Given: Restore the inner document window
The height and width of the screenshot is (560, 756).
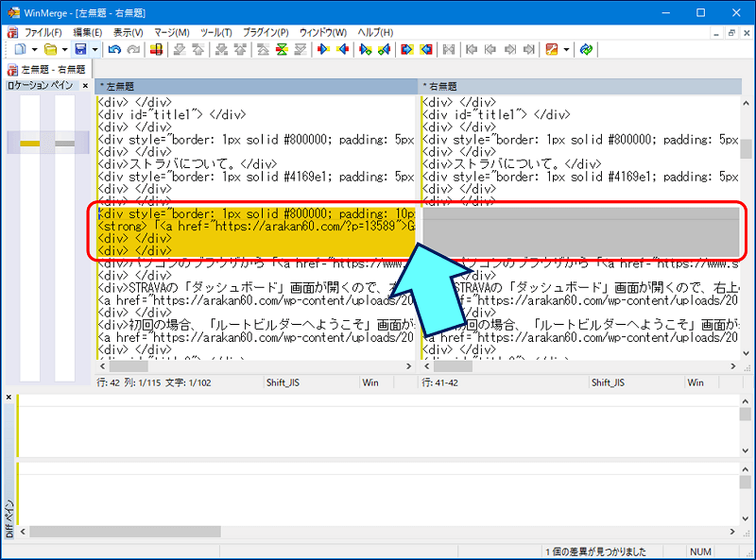Looking at the screenshot, I should click(731, 33).
